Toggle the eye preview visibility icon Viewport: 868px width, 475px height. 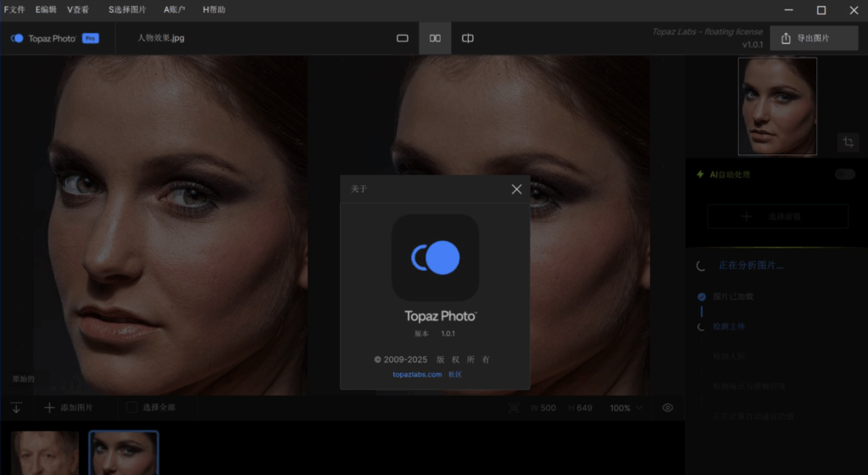668,408
